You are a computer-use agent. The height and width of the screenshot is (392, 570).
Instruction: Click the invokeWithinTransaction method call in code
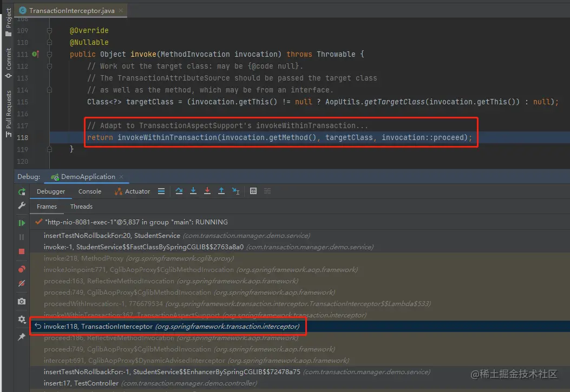pos(167,137)
